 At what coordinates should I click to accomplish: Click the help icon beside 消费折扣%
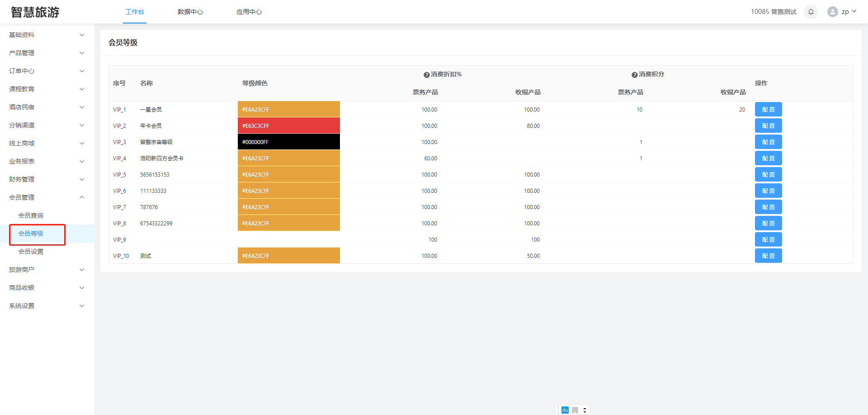426,75
